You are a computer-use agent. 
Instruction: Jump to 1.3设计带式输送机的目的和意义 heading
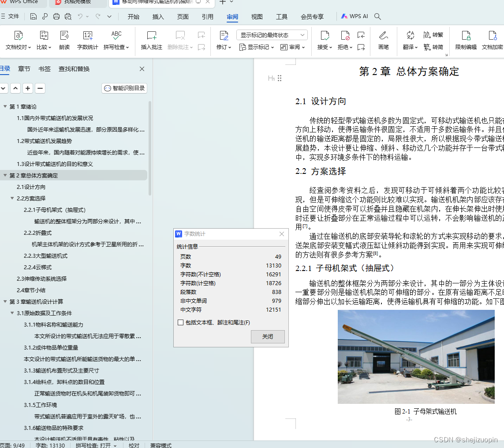coord(55,164)
